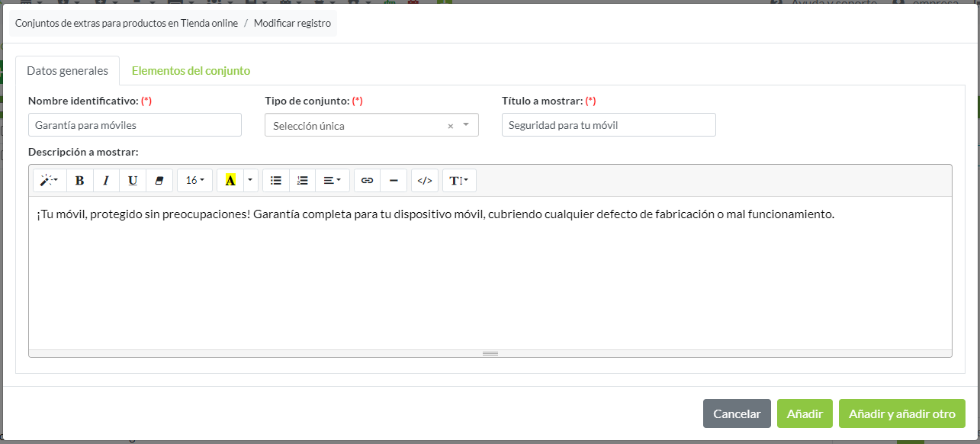The image size is (980, 444).
Task: Open the Datos generales tab
Action: 68,70
